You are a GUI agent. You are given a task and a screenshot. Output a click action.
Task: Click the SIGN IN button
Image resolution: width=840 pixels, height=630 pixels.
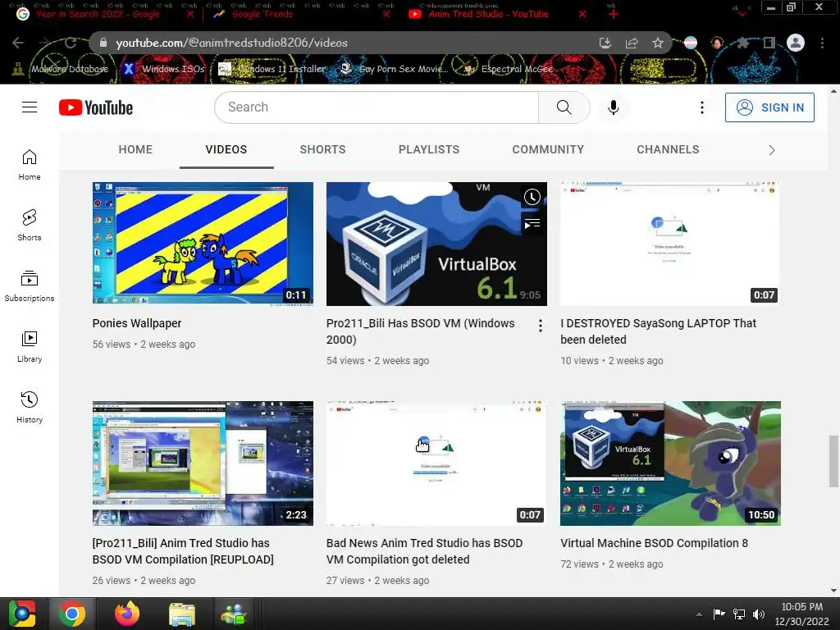[x=769, y=107]
